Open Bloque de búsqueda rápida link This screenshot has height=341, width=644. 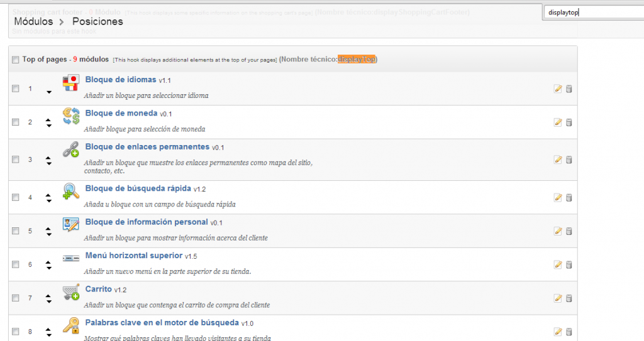(138, 188)
